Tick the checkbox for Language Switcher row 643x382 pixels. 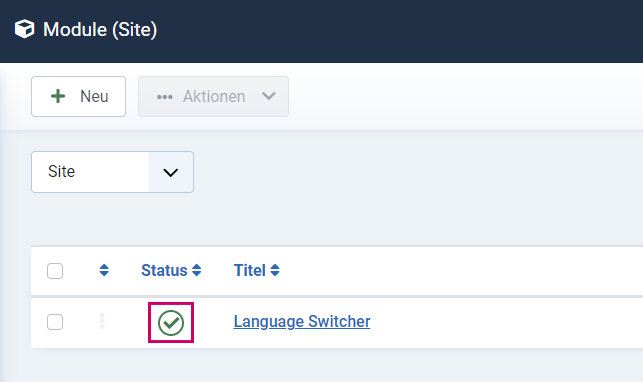click(x=55, y=322)
